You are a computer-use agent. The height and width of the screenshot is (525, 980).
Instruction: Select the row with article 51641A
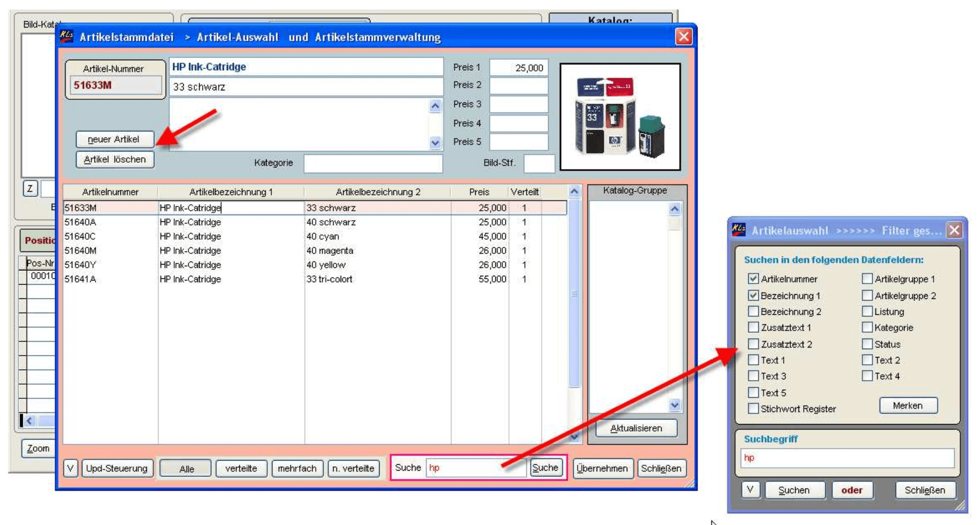click(315, 279)
